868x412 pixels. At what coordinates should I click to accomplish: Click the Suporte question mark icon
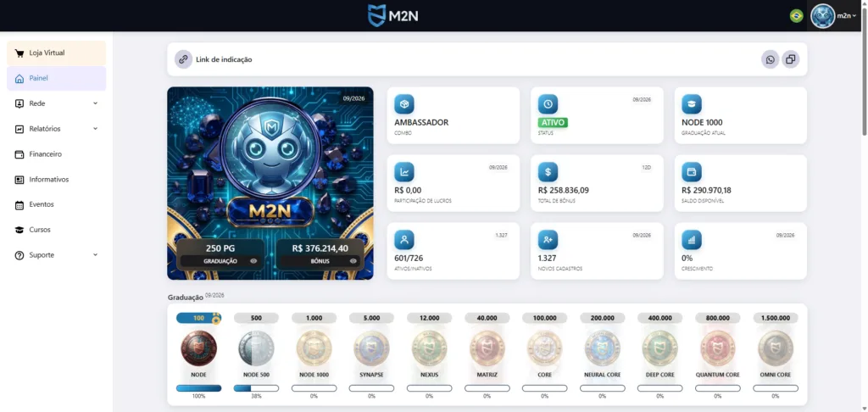pos(19,255)
